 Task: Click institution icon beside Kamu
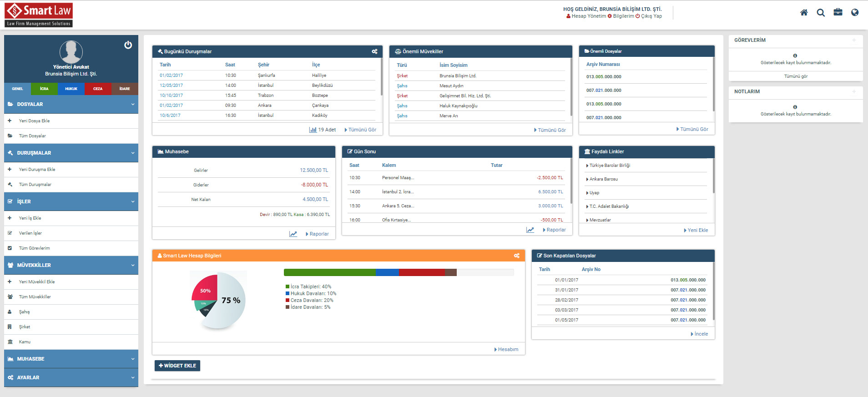coord(10,342)
